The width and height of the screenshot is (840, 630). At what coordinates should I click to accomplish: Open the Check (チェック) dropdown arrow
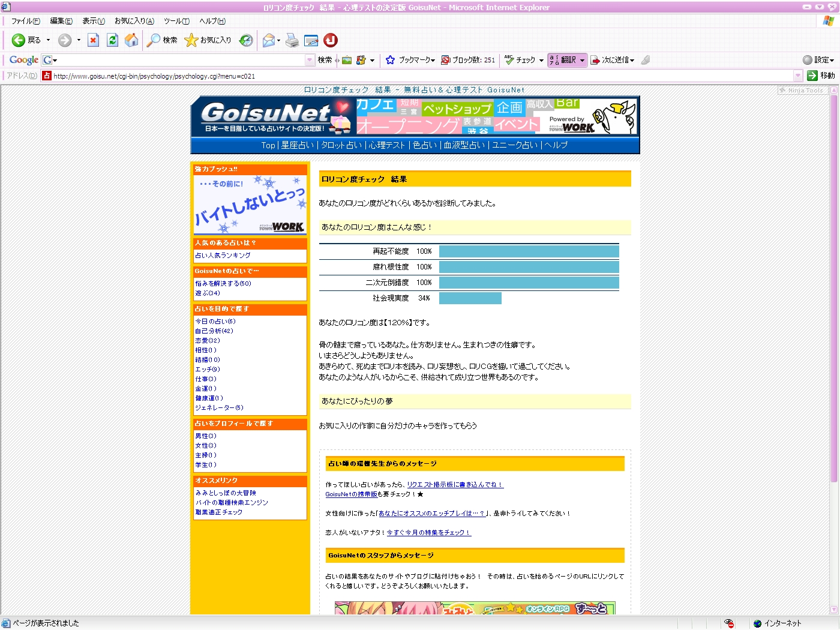point(541,61)
